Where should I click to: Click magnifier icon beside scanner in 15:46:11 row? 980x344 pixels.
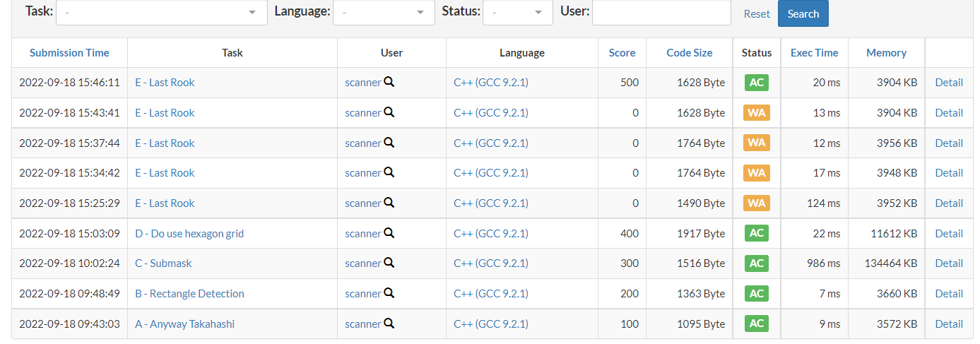389,82
